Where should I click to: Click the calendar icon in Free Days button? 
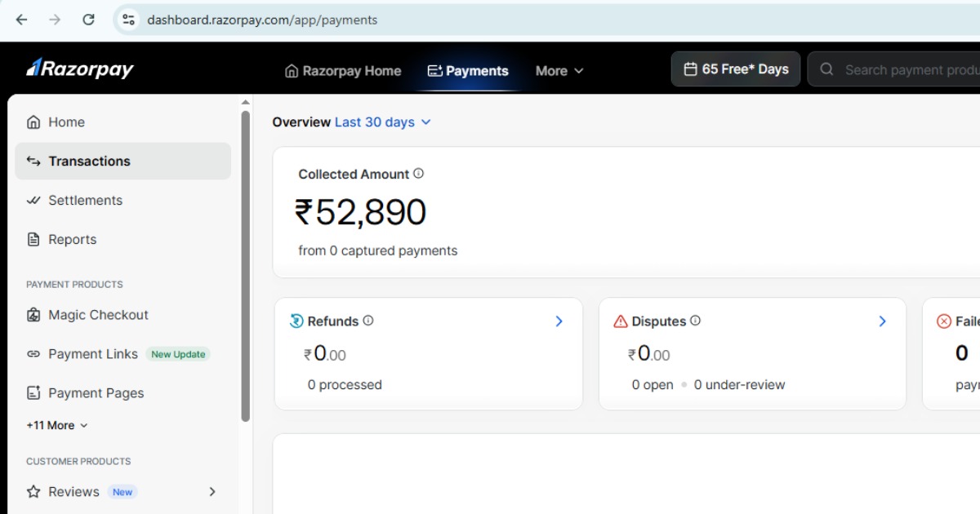click(690, 69)
